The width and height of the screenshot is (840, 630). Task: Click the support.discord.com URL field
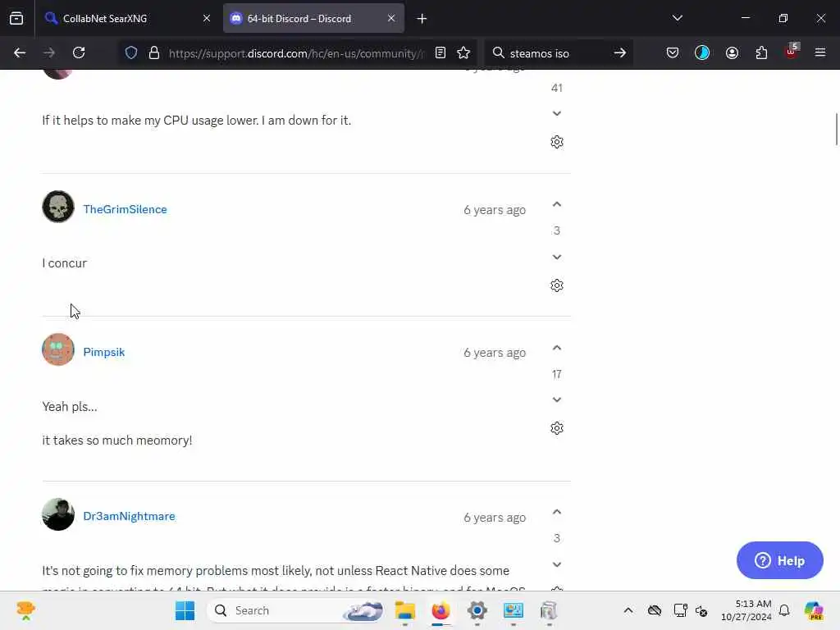295,53
